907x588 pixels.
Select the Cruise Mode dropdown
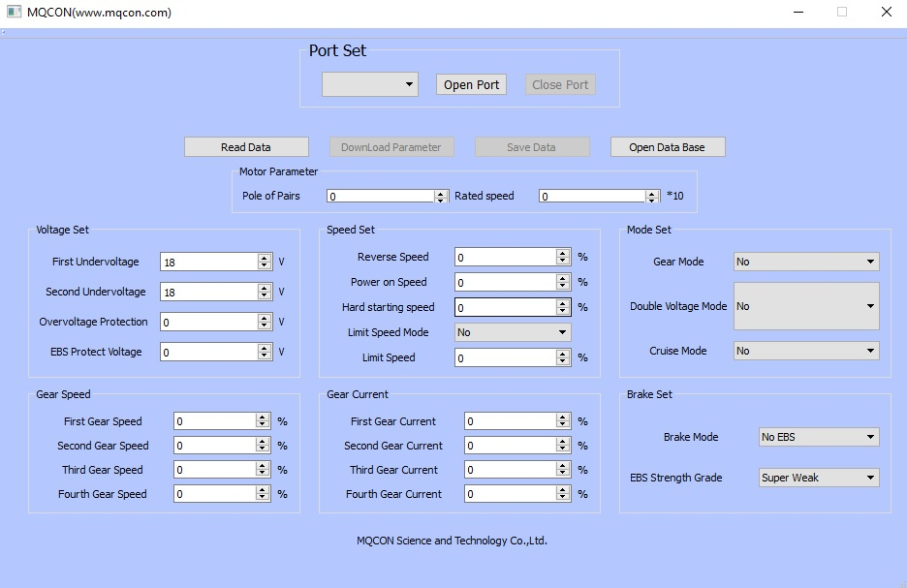pos(806,351)
